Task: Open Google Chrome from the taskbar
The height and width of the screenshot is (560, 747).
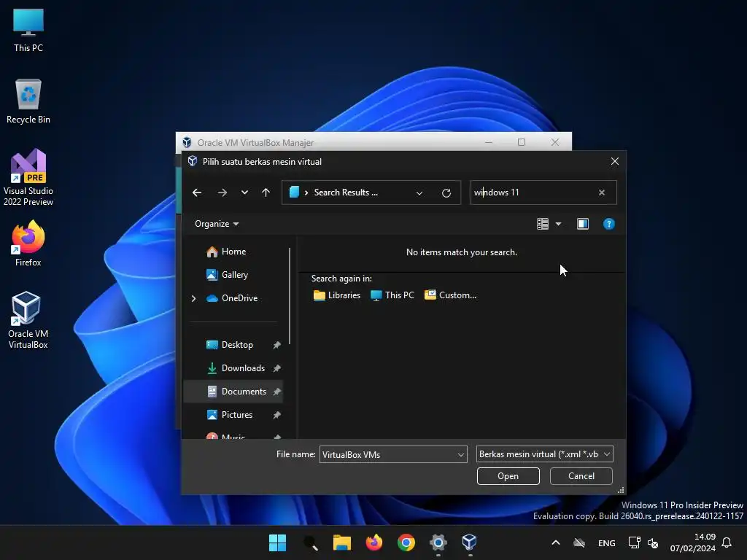Action: tap(406, 542)
